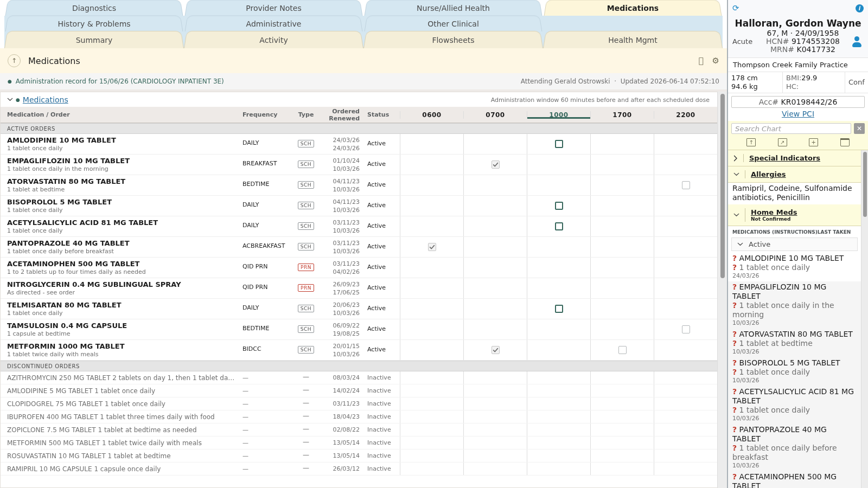Open the Medications section link
This screenshot has width=868, height=488.
pos(46,100)
